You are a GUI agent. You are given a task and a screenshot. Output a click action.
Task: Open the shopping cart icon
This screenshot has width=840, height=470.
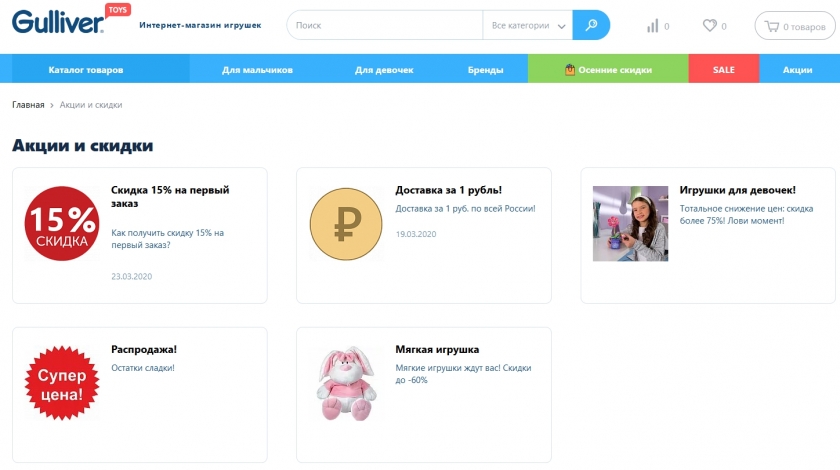click(x=772, y=26)
